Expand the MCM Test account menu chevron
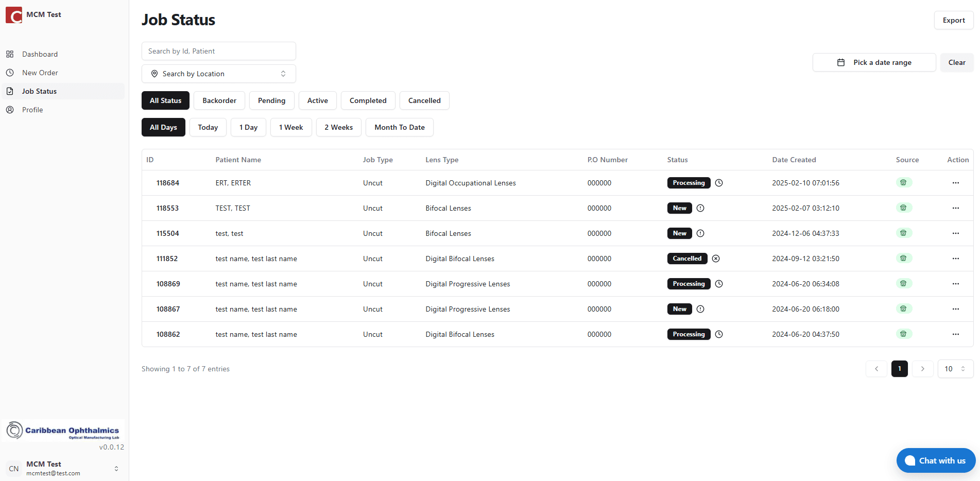Image resolution: width=980 pixels, height=481 pixels. [x=116, y=468]
